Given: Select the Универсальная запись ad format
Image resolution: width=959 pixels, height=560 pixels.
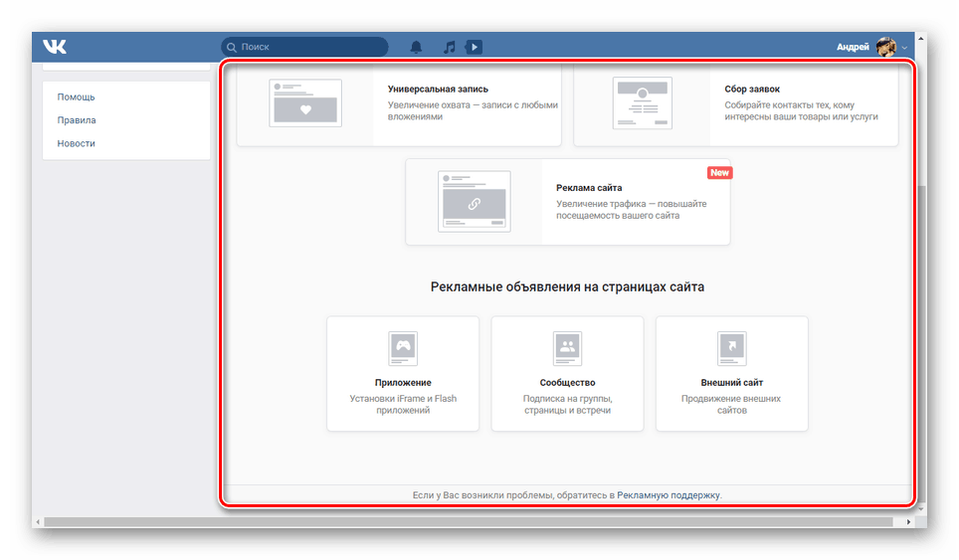Looking at the screenshot, I should tap(399, 103).
